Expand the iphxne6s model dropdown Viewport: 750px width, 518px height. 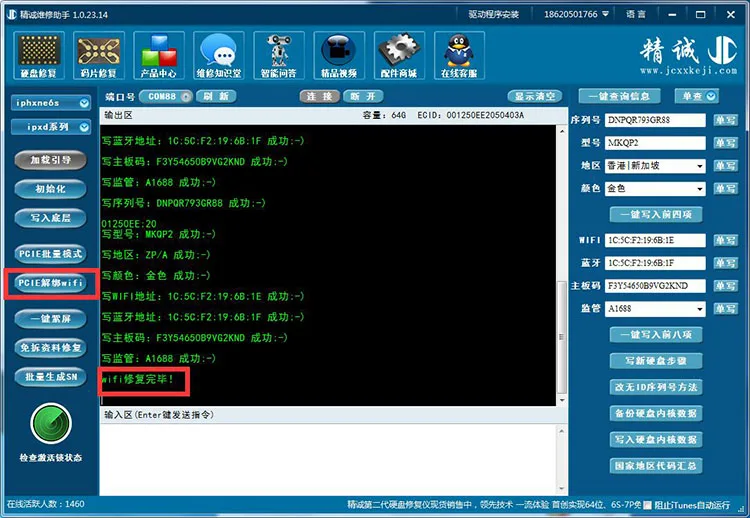84,103
